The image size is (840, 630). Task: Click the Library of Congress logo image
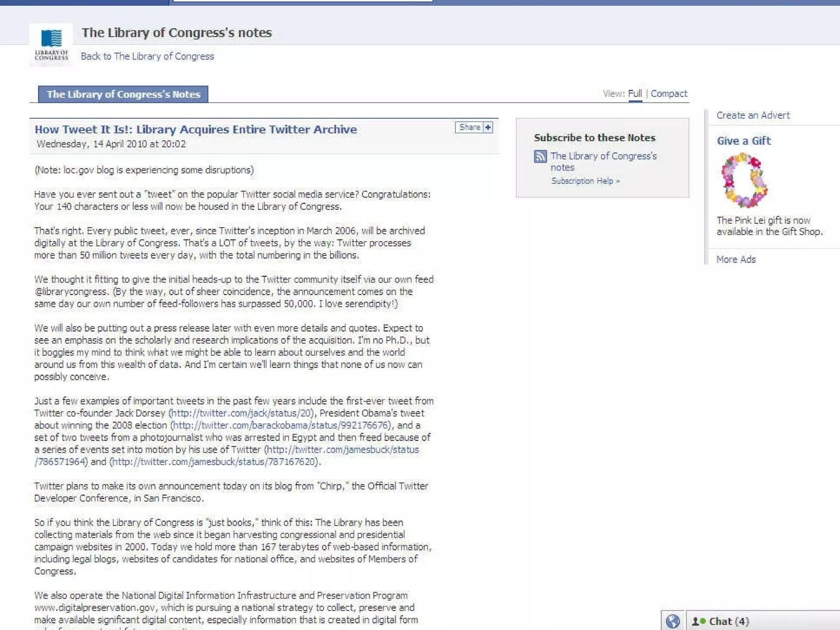coord(51,45)
